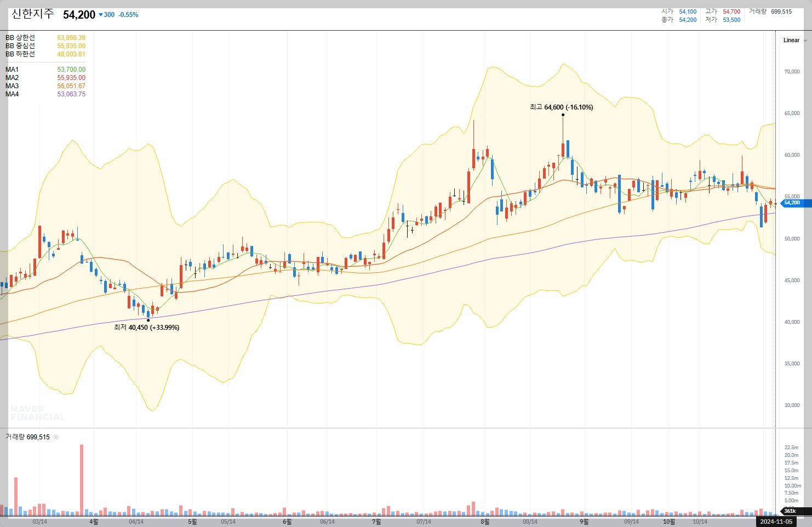This screenshot has width=812, height=527.
Task: Click the tallest red volume bar
Action: click(82, 480)
